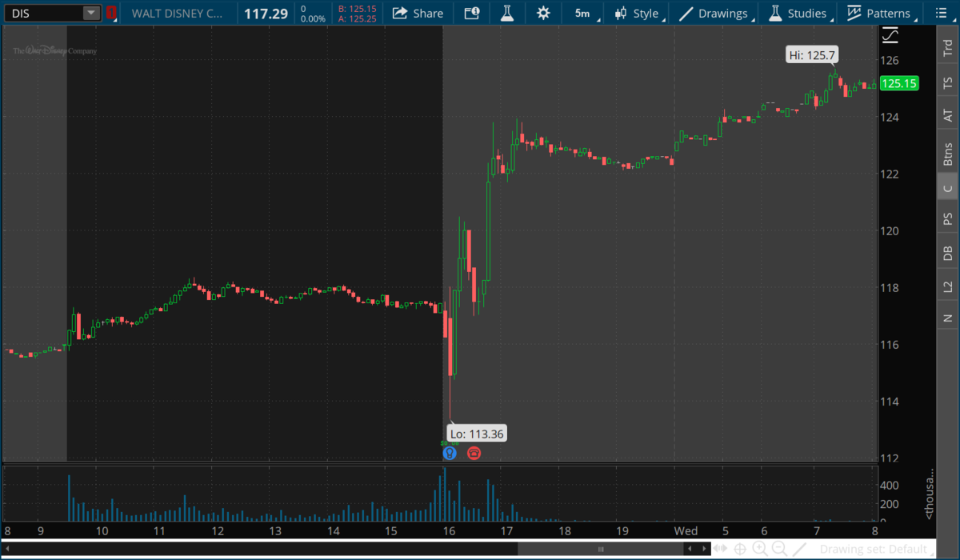Switch to the DB sidebar tab

(948, 253)
